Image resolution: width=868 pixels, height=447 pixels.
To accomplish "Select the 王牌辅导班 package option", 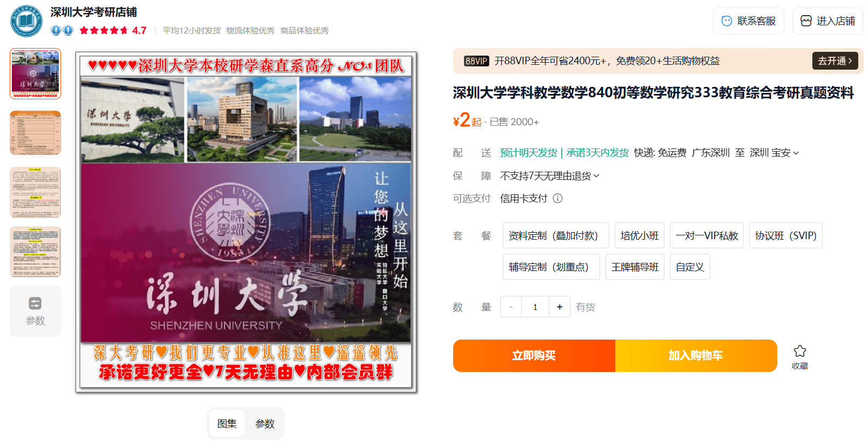I will point(635,267).
